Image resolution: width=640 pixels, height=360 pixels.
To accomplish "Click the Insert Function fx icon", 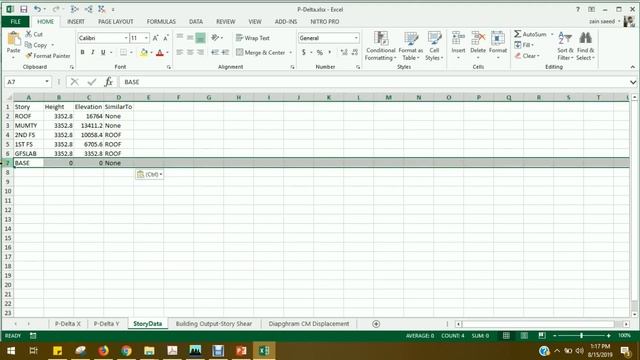I will pos(108,82).
